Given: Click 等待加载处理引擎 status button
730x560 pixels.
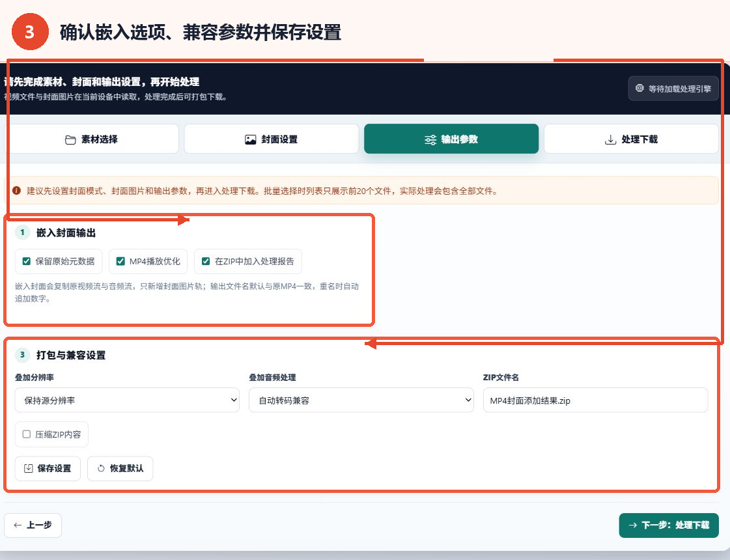Looking at the screenshot, I should coord(673,89).
